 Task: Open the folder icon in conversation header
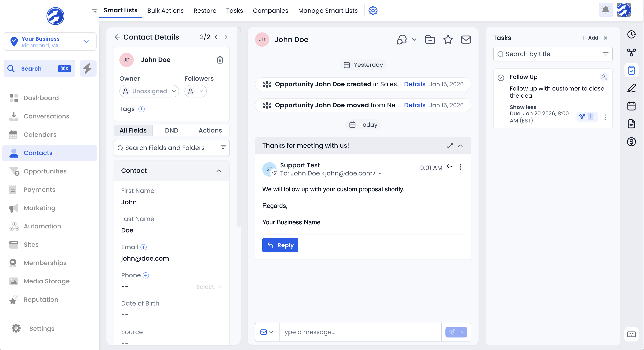(430, 40)
